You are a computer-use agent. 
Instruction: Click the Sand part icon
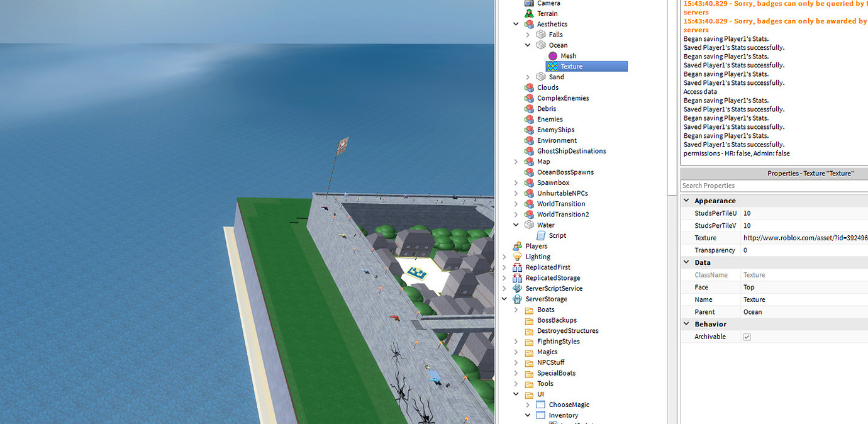tap(541, 77)
